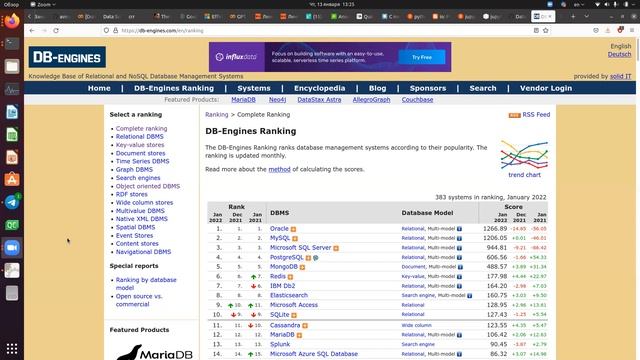Open featured product Neo4j link
This screenshot has width=640, height=360.
(x=278, y=100)
